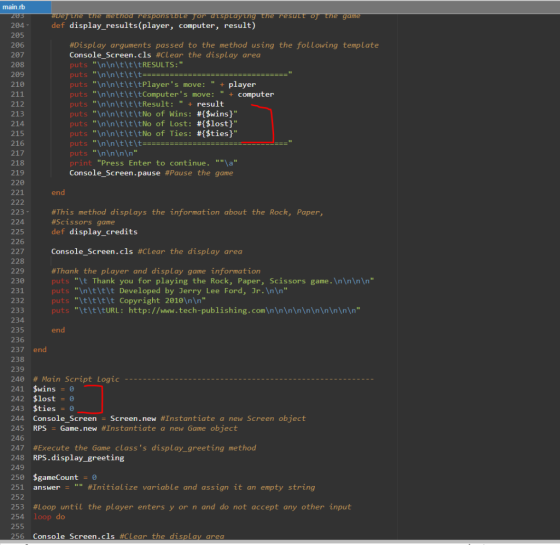Collapse the comment fold at line 223
The image size is (560, 545).
click(28, 212)
